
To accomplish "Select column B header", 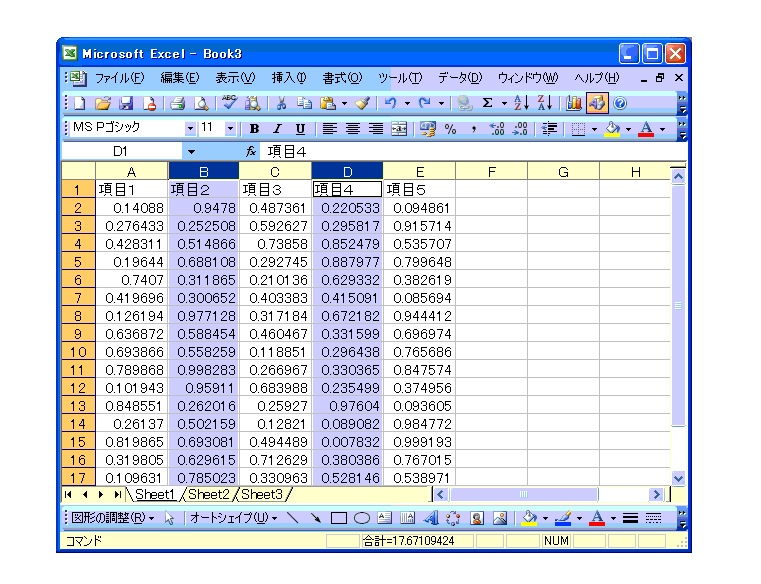I will point(203,172).
